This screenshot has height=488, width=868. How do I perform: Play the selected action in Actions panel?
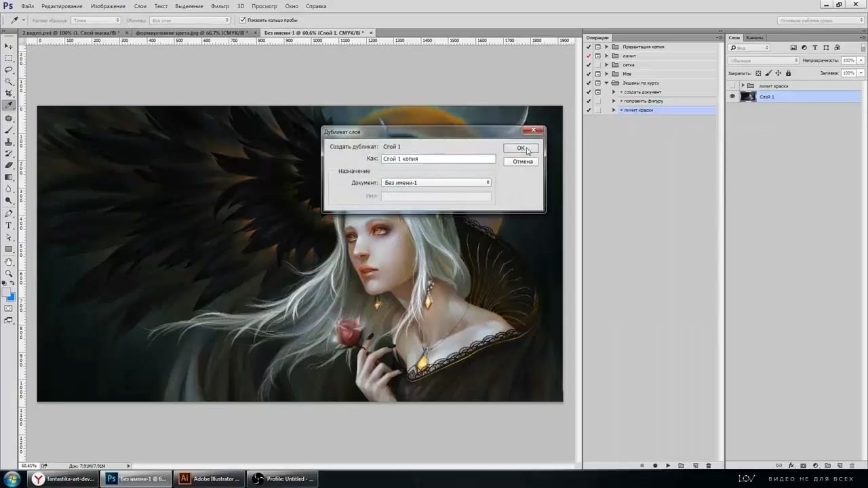coord(668,466)
